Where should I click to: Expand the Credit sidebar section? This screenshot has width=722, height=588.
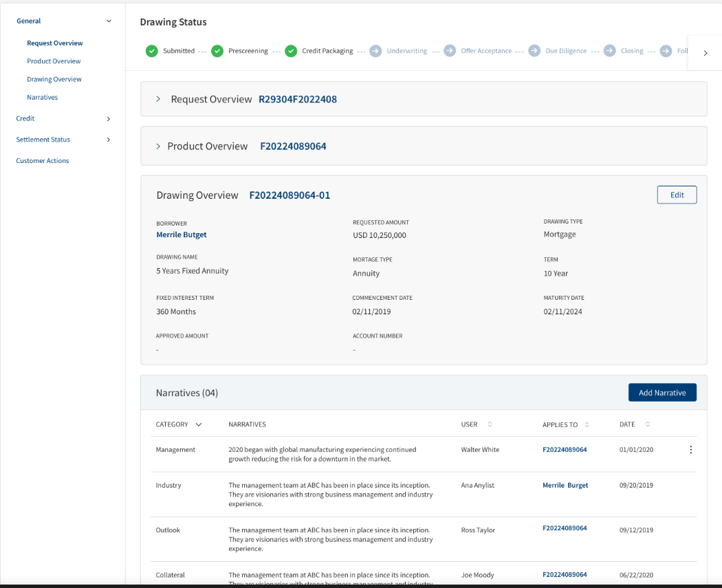(x=109, y=119)
